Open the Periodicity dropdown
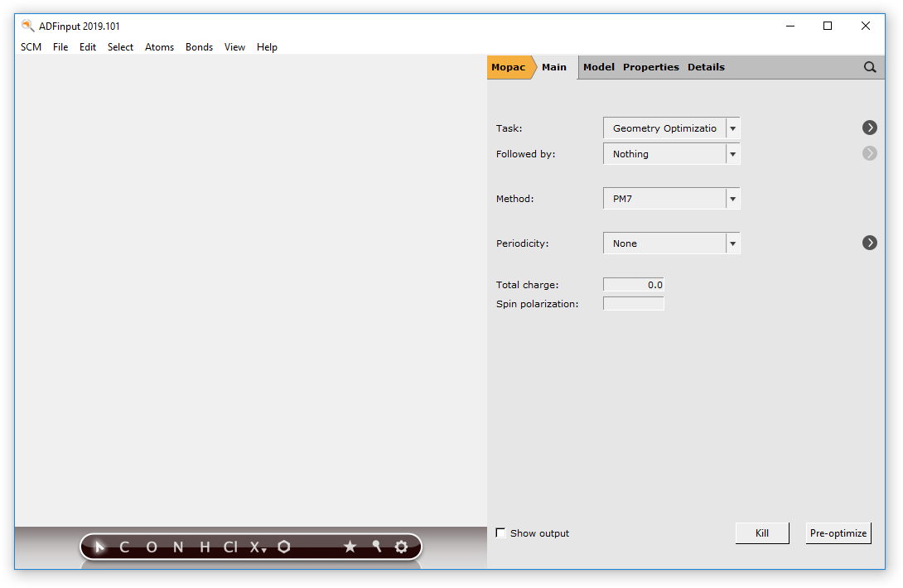Image resolution: width=903 pixels, height=588 pixels. coord(672,243)
